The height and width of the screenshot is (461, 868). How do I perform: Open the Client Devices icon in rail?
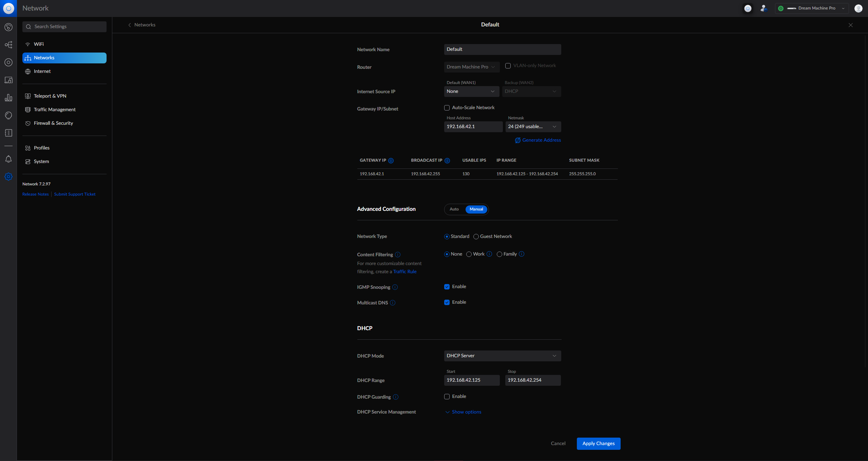click(8, 80)
